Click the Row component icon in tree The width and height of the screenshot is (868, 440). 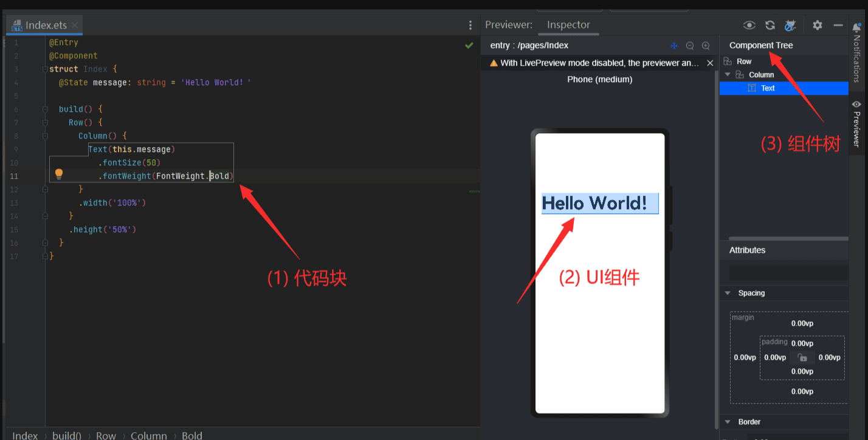(728, 61)
